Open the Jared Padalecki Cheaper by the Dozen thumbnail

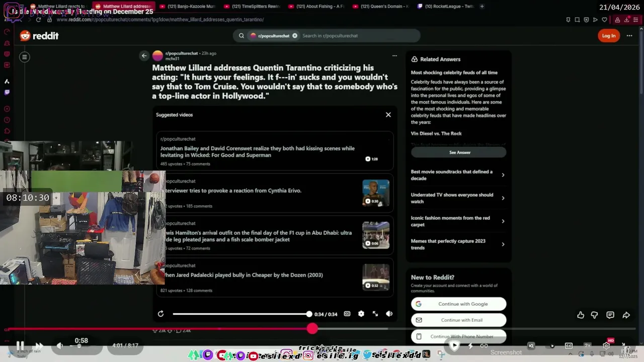(376, 278)
